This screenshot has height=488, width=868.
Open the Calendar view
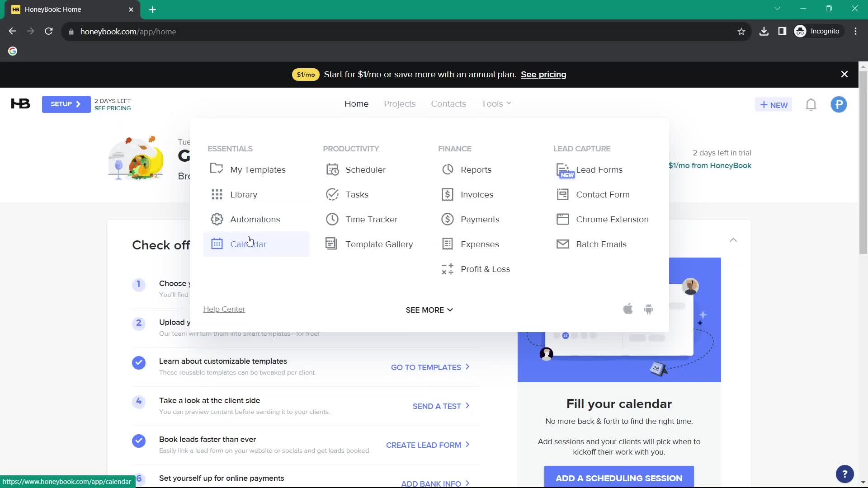point(249,244)
